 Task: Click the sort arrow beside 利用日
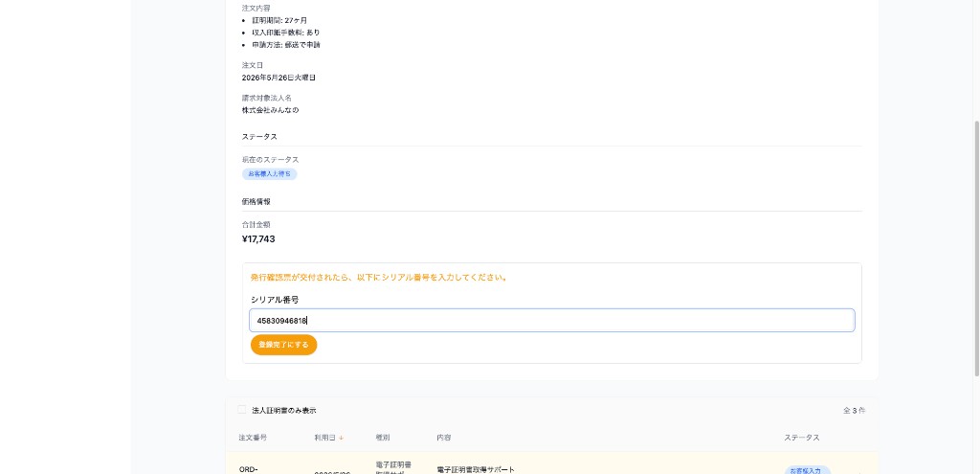[x=342, y=438]
